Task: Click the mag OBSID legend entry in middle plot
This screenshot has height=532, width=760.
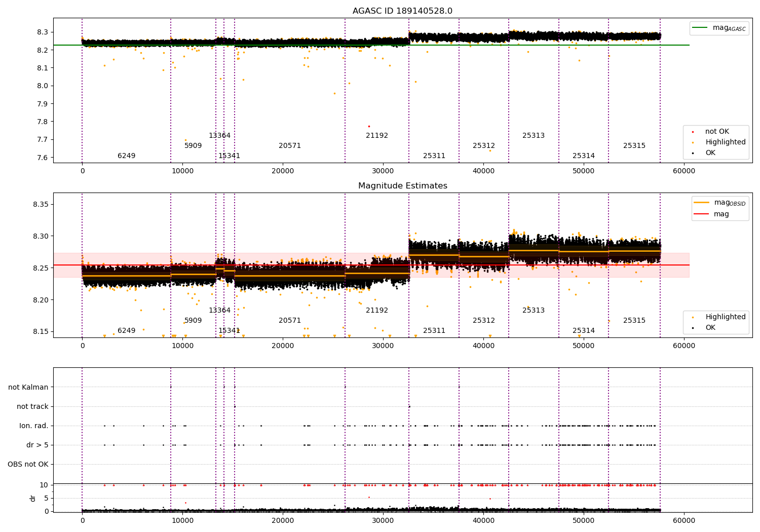Action: point(720,203)
